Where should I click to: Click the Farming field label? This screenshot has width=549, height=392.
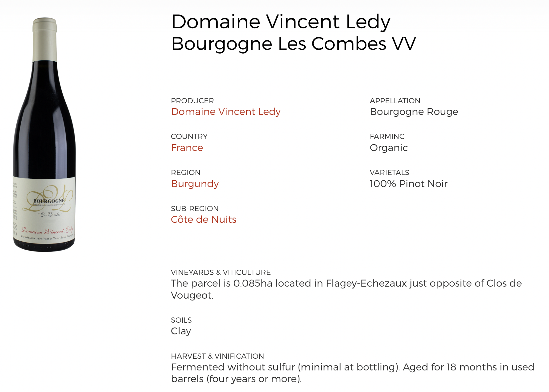387,137
